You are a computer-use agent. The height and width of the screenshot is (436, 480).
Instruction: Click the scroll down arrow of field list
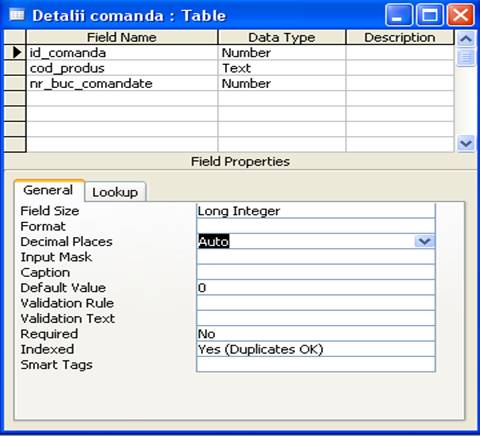[466, 144]
